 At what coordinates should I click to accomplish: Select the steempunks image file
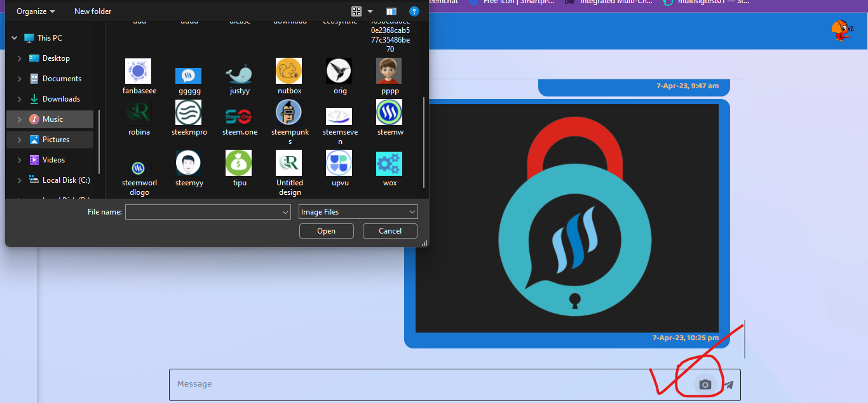point(290,122)
